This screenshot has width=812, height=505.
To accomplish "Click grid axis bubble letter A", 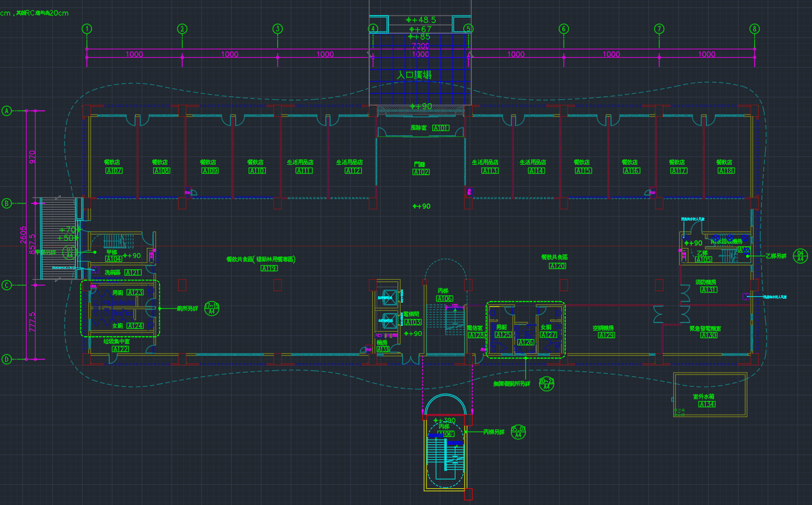I will (x=7, y=110).
